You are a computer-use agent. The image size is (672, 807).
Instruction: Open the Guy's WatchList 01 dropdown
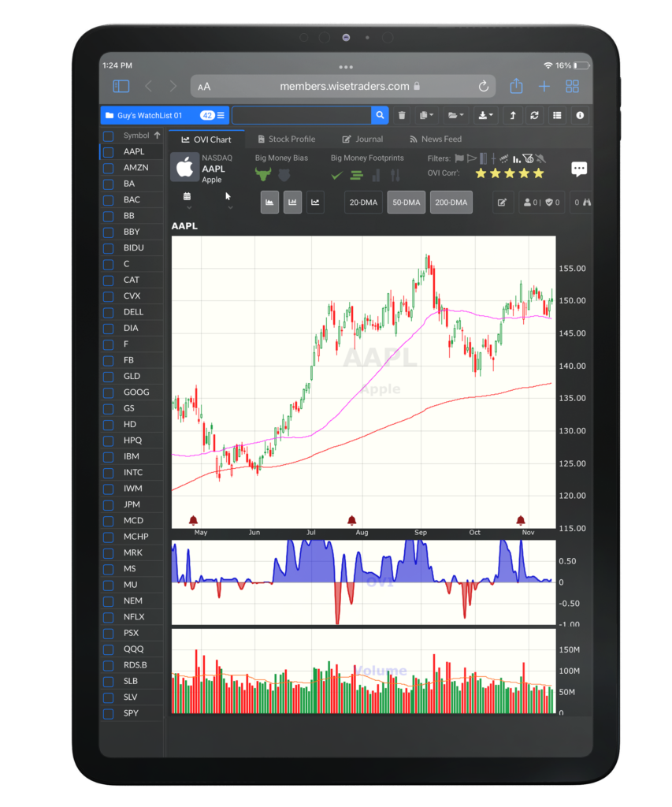coord(165,115)
